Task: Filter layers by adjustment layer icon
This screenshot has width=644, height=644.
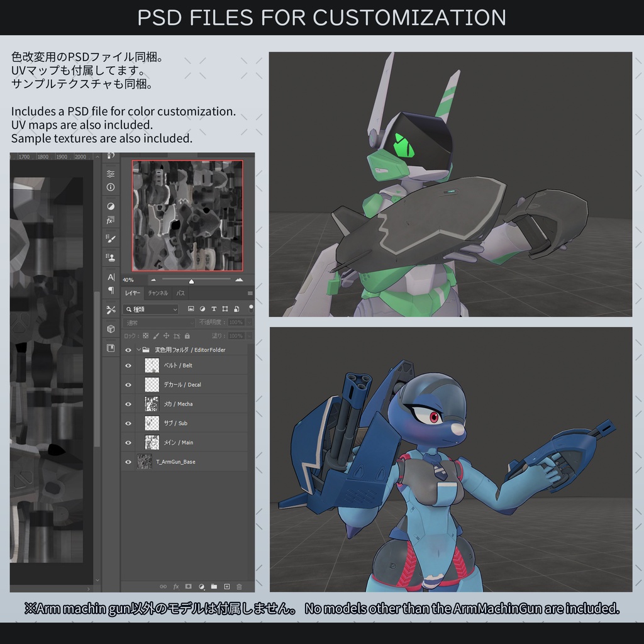Action: [203, 309]
